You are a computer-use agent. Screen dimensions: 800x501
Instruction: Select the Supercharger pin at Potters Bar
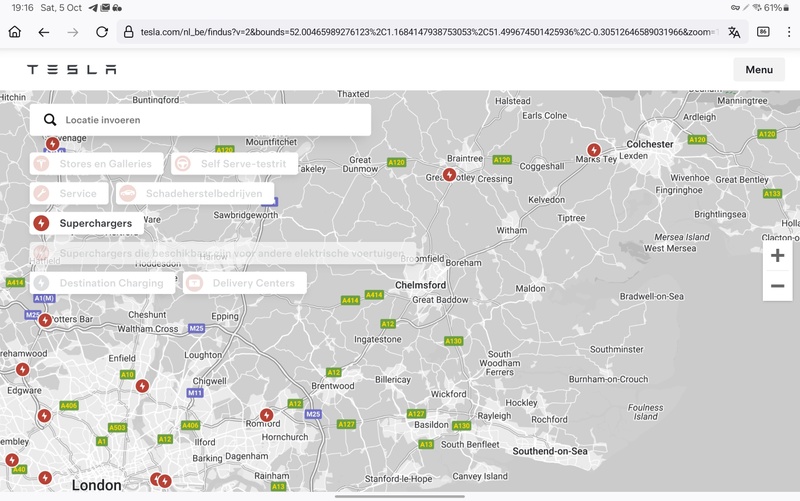click(x=45, y=320)
